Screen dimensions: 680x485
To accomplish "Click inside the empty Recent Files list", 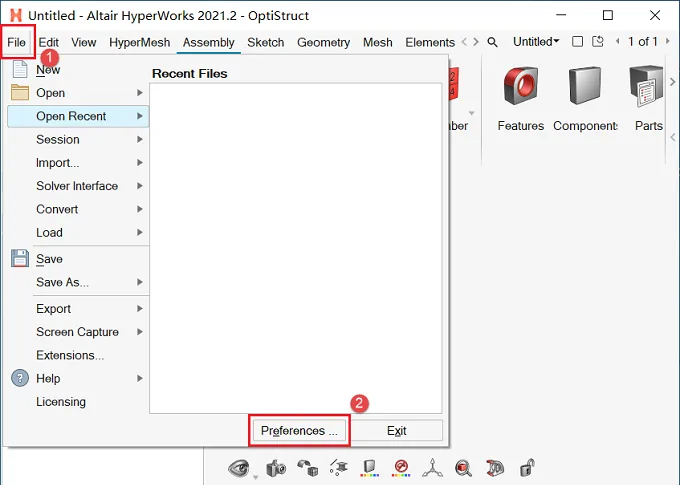I will coord(296,248).
